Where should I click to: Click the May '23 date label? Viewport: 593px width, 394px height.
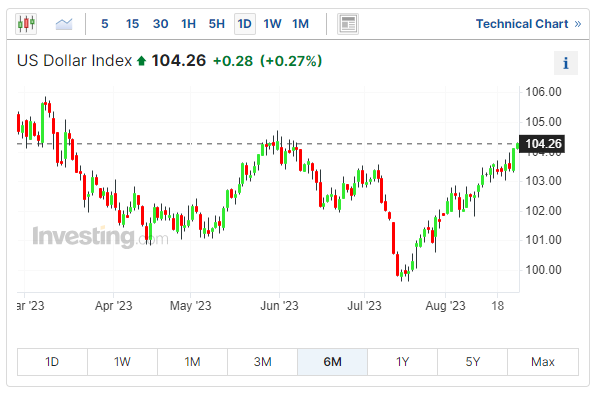[x=190, y=306]
